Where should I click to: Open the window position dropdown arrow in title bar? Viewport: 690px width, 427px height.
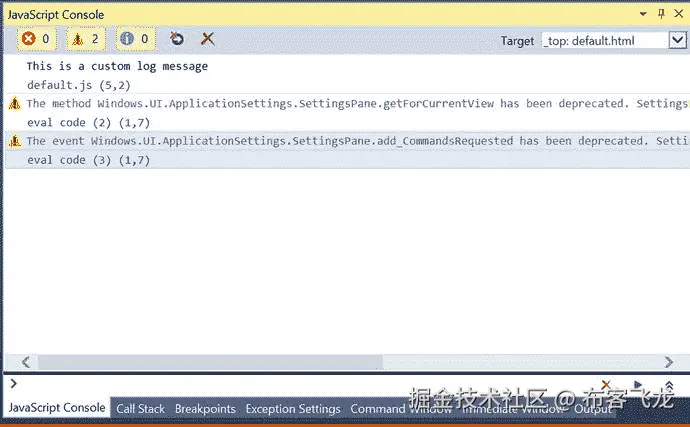click(643, 14)
